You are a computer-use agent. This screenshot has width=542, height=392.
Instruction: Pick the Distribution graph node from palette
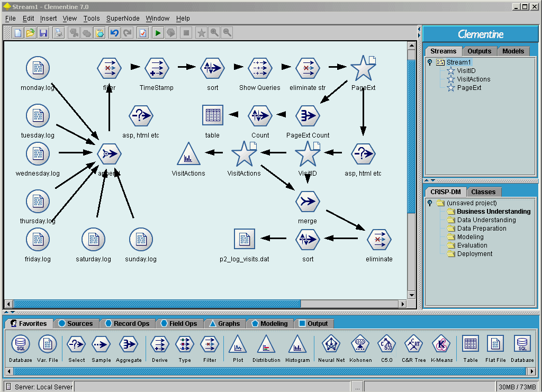coord(266,348)
